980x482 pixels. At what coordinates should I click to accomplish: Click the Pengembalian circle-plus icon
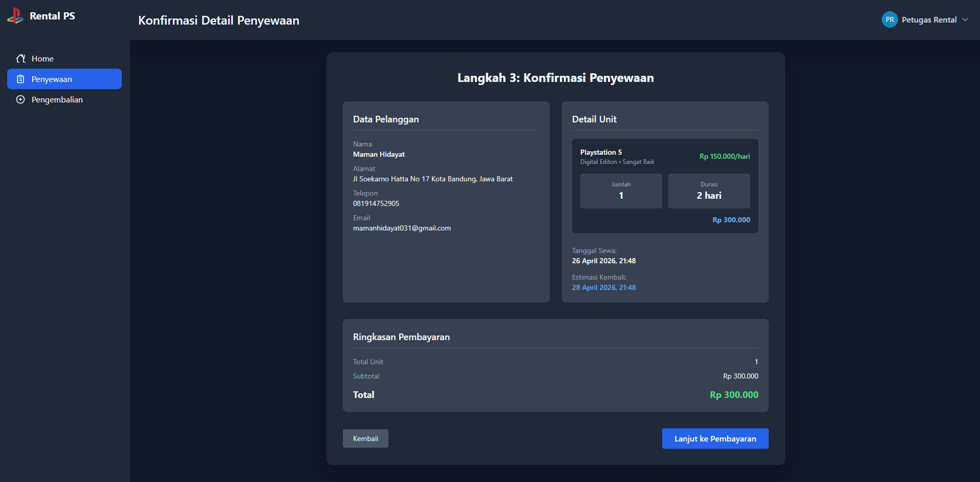coord(20,99)
